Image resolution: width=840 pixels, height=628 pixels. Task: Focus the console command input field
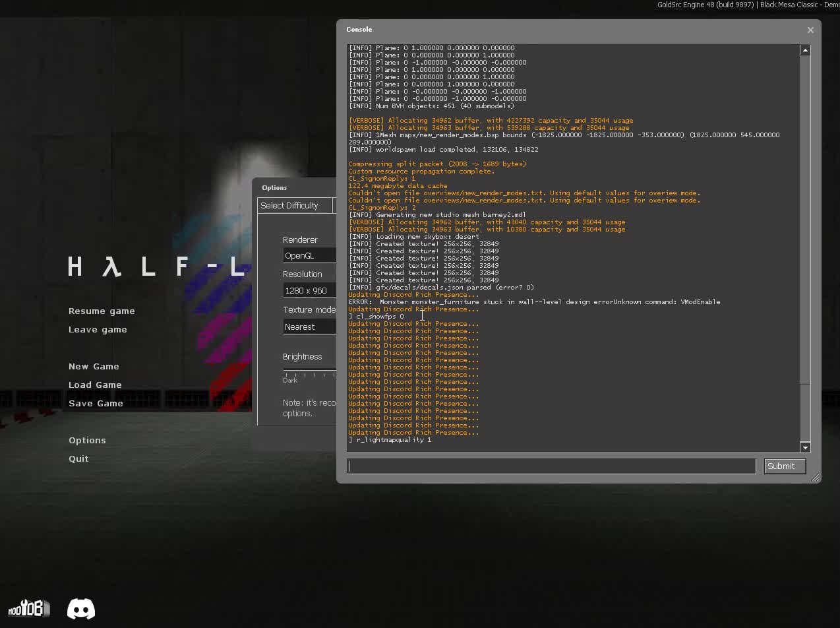(551, 466)
